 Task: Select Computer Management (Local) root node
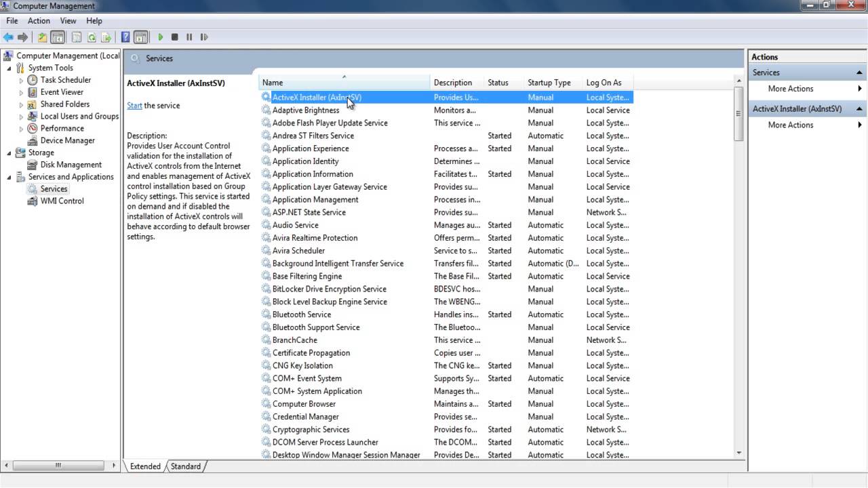[67, 56]
